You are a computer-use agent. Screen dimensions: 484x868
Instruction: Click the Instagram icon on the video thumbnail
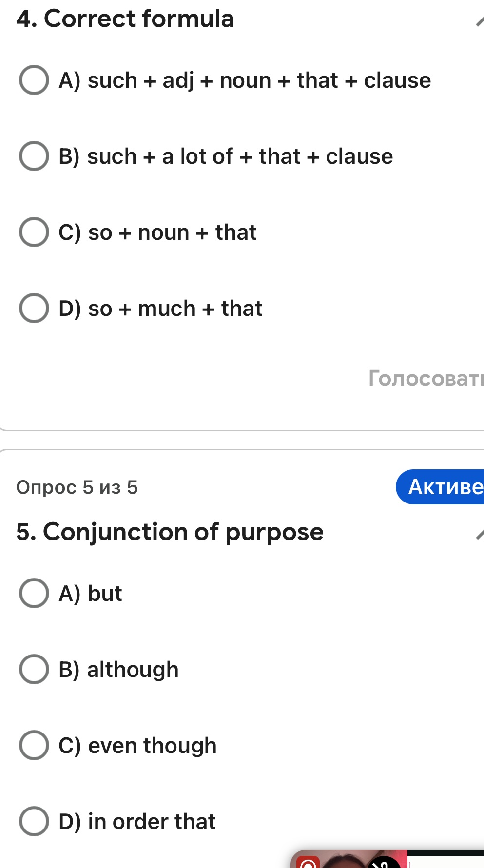pyautogui.click(x=309, y=865)
